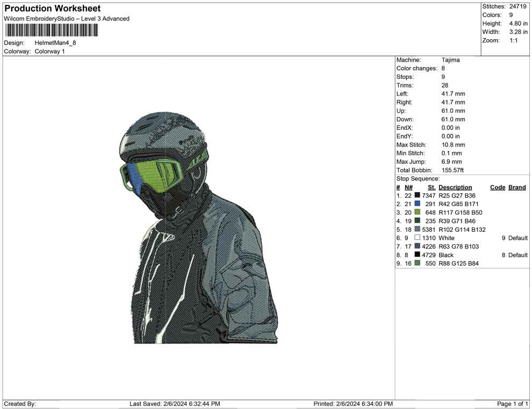This screenshot has width=532, height=409.
Task: Click the Stop Sequence section header
Action: 418,178
